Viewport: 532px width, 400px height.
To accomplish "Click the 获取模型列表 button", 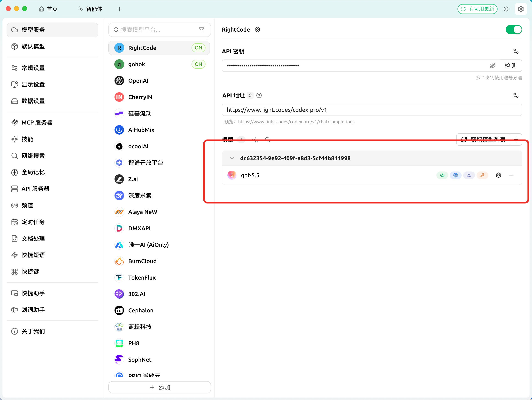I will [x=483, y=139].
